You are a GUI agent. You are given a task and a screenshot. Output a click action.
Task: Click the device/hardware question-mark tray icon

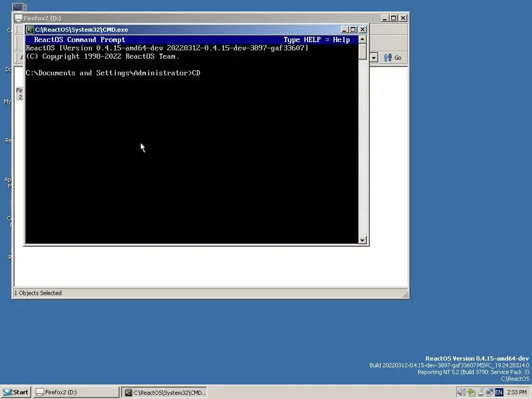[481, 392]
